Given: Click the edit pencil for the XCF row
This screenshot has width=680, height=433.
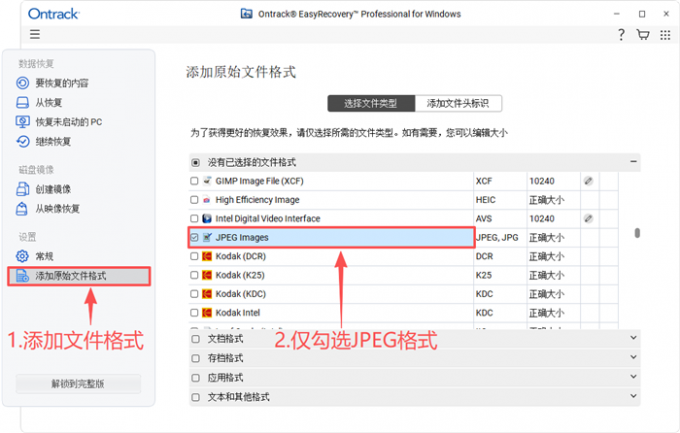Looking at the screenshot, I should pos(588,181).
